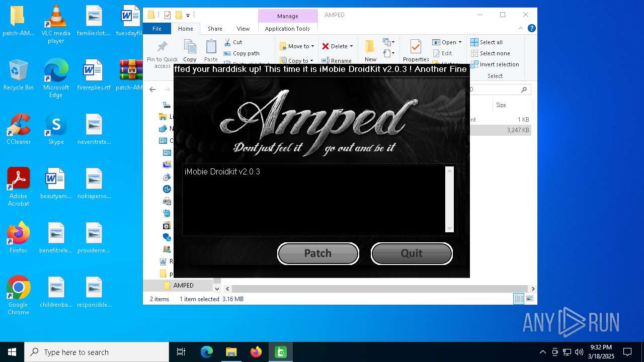Click the Windows Start button
Viewport: 644px width, 362px height.
[12, 352]
